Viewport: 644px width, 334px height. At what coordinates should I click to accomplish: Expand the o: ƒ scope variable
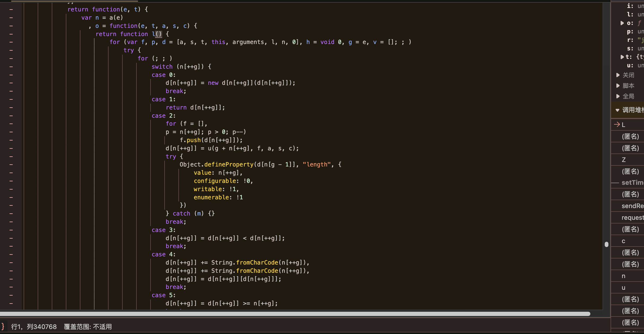(x=622, y=23)
